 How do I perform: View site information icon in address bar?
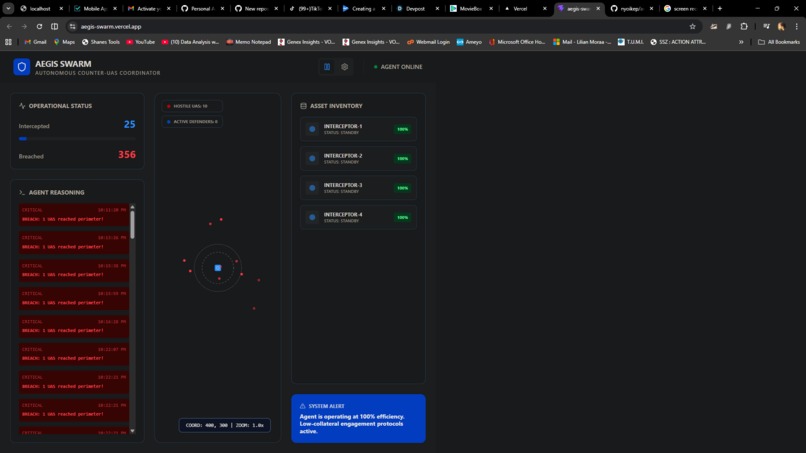pyautogui.click(x=72, y=26)
